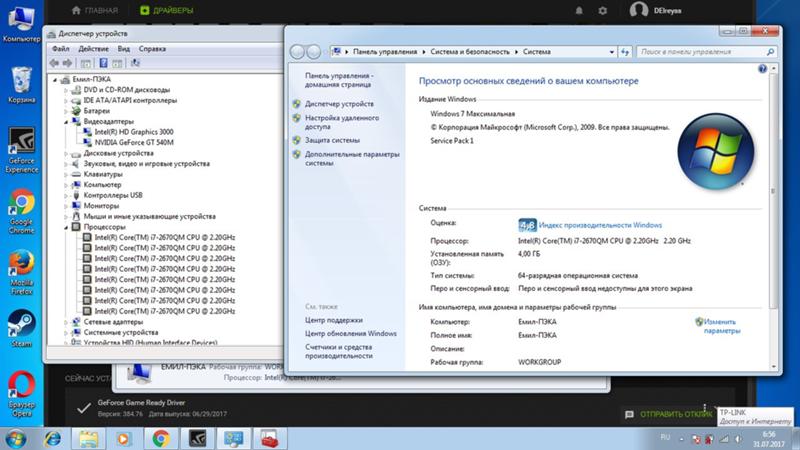Open Настройка удаленного доступа link
Screen dimensions: 800x450
[x=342, y=122]
